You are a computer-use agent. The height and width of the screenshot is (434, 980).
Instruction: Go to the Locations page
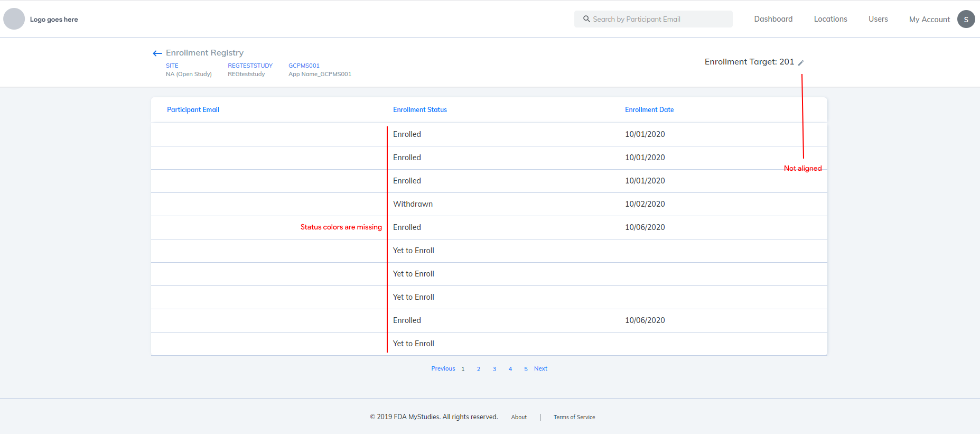[830, 19]
